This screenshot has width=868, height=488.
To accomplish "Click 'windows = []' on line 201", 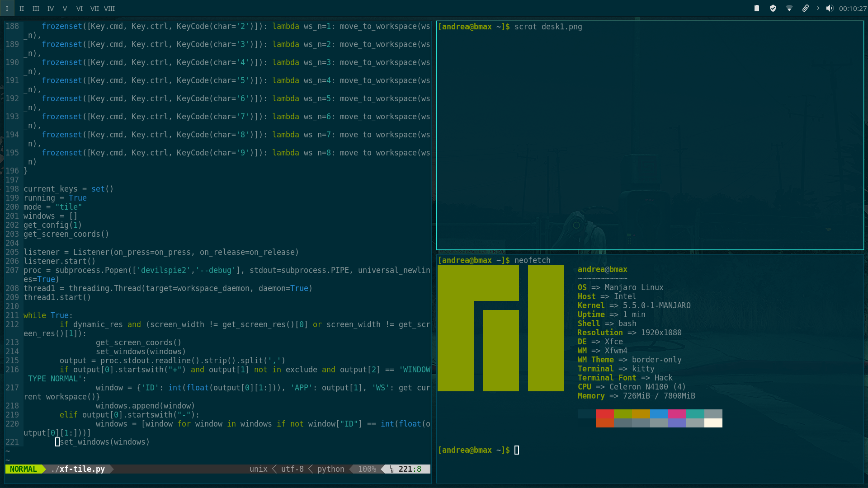I will (51, 216).
